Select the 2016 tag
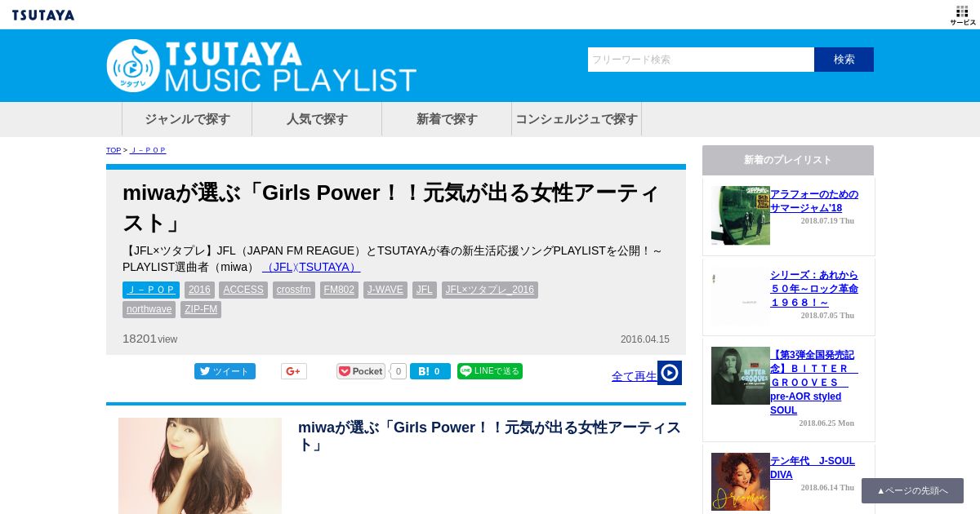Viewport: 980px width, 514px height. point(199,290)
